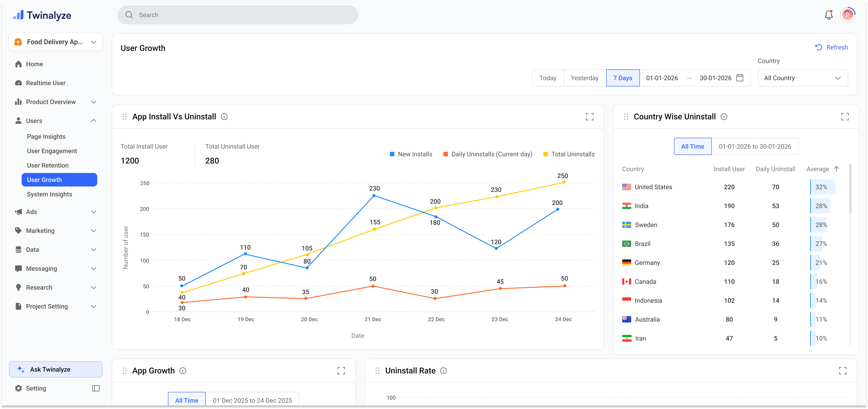Open Setting page
The image size is (868, 409).
point(31,388)
